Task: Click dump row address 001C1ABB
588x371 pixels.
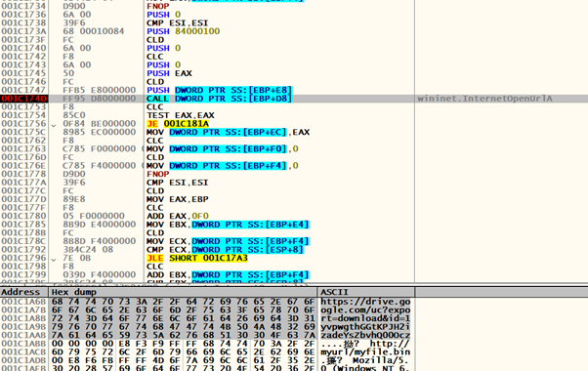Action: point(23,344)
